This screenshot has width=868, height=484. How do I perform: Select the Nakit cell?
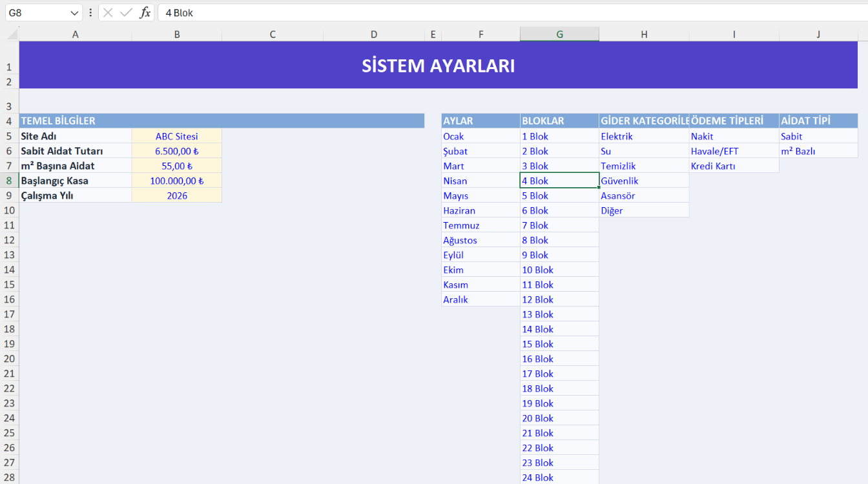[734, 136]
